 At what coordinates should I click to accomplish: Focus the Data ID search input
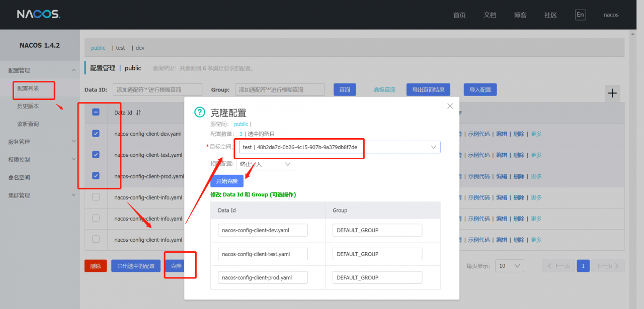(x=157, y=89)
